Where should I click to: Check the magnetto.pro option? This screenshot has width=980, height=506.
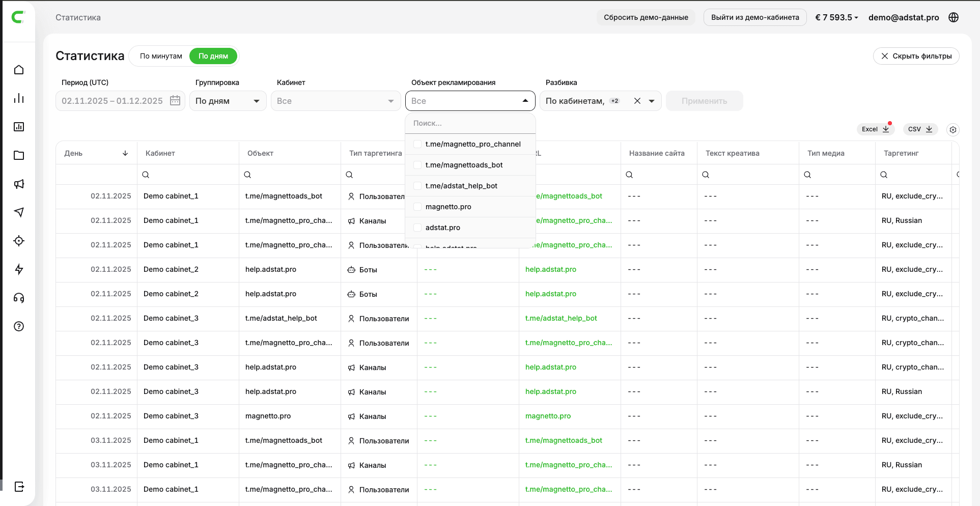pyautogui.click(x=417, y=207)
